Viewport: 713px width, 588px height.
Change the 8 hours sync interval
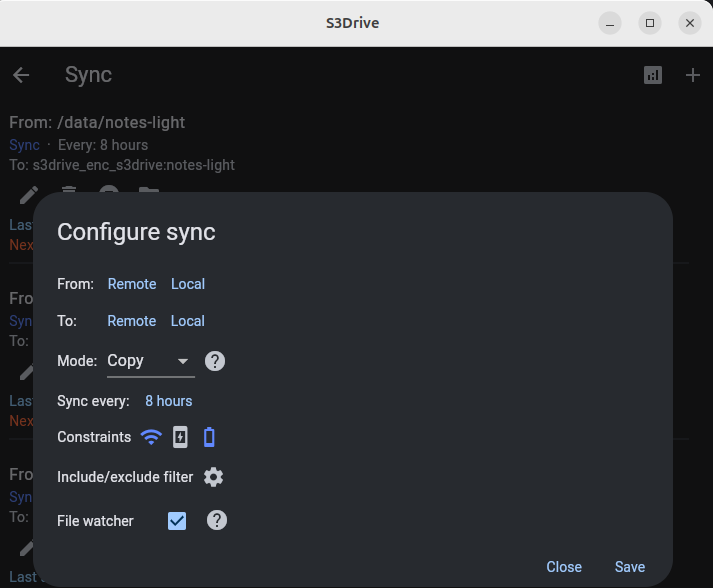coord(168,401)
